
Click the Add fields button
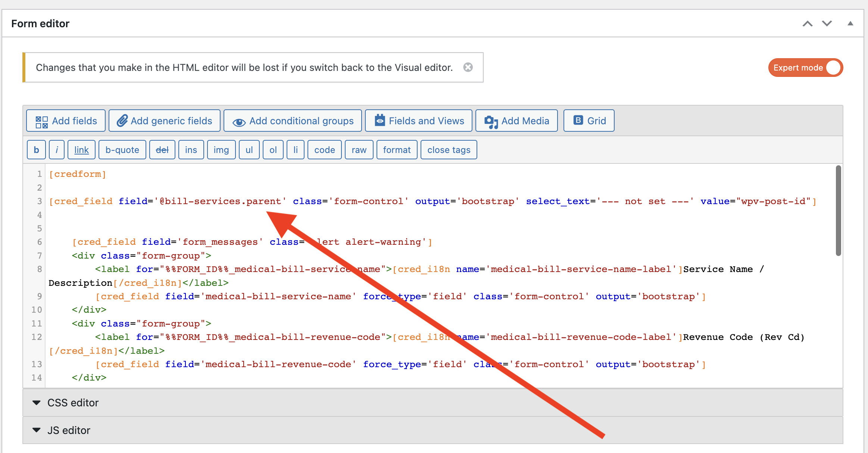(x=66, y=121)
